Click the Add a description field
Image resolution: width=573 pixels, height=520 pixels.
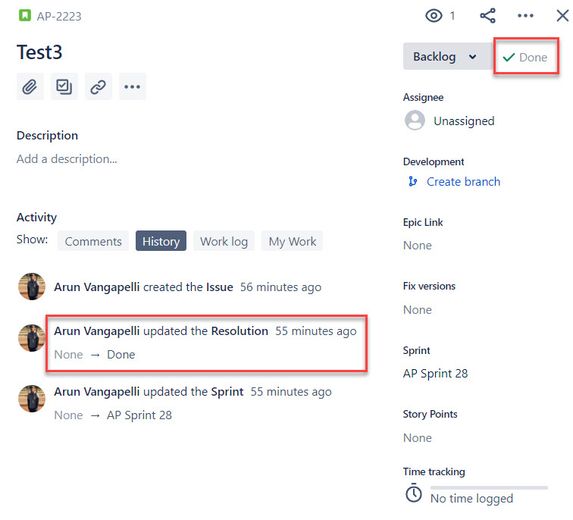point(67,159)
